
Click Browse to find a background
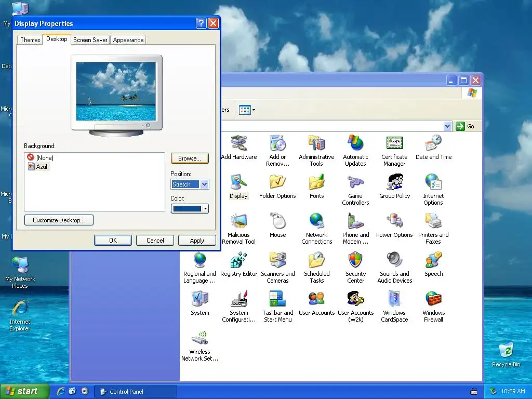coord(189,158)
